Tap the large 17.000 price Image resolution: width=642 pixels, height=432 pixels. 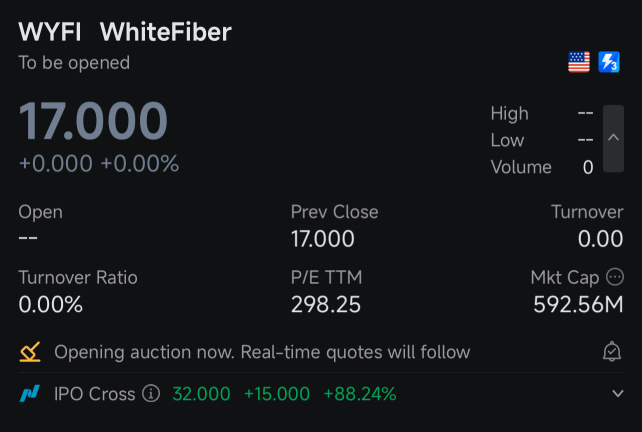point(93,121)
